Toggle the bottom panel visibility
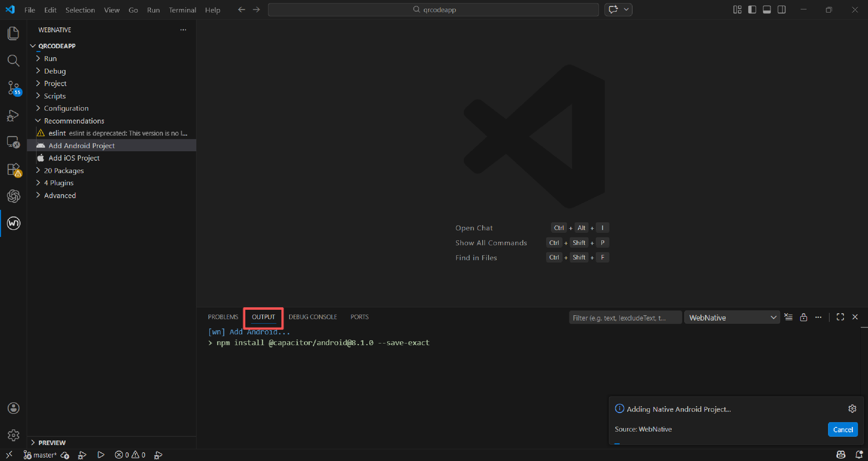The width and height of the screenshot is (868, 461). point(767,10)
